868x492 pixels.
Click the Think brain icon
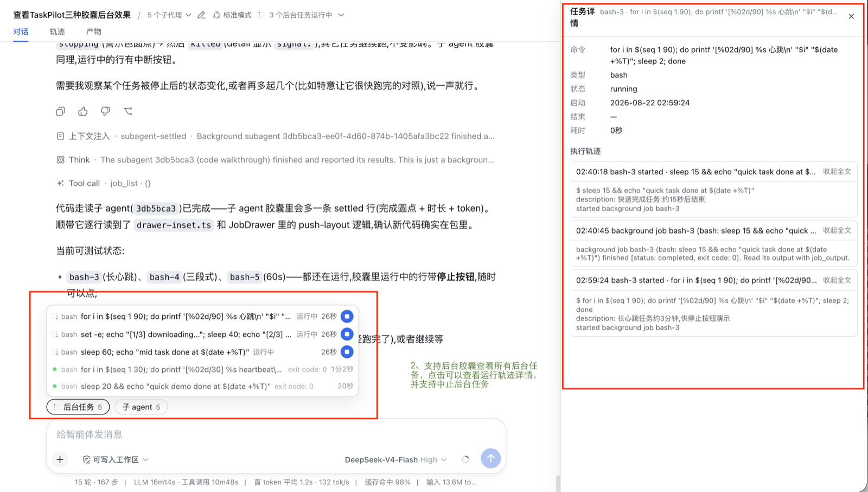click(x=61, y=160)
